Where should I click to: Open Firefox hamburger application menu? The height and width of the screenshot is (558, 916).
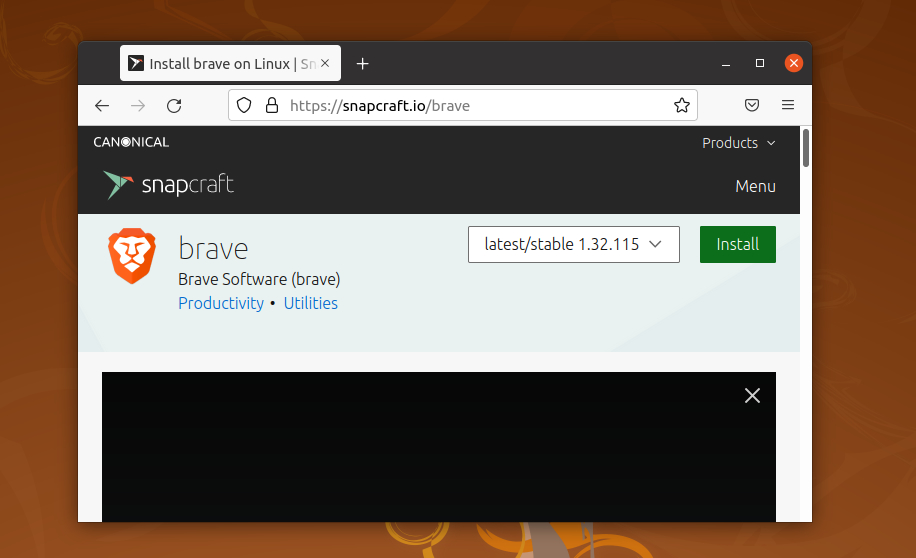tap(787, 105)
